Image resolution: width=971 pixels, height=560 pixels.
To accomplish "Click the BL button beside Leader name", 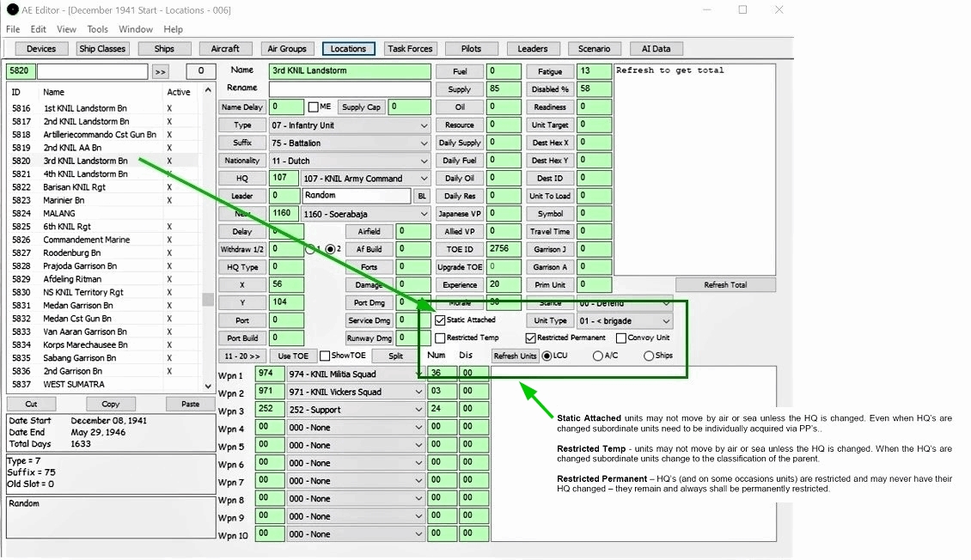I will tap(422, 196).
